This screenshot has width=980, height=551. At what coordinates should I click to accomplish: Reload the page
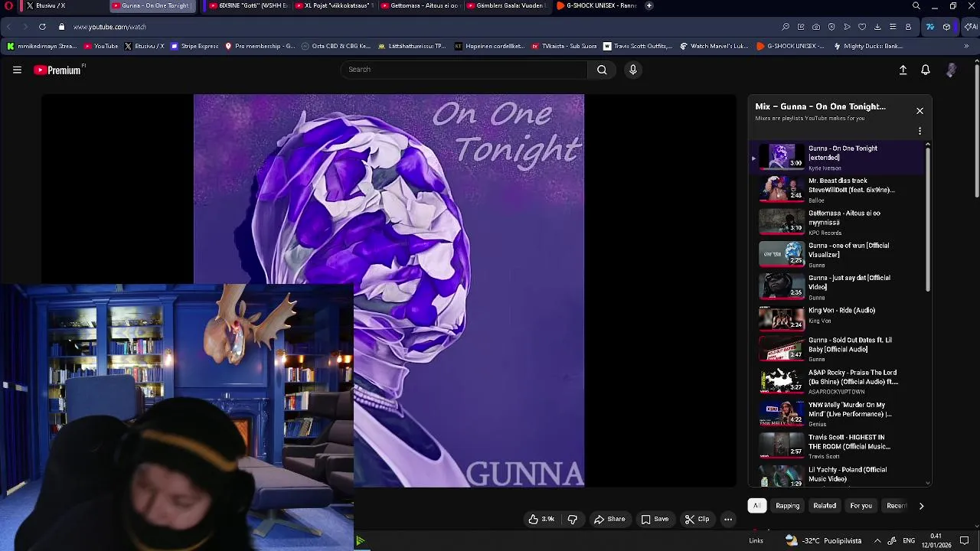click(x=42, y=27)
